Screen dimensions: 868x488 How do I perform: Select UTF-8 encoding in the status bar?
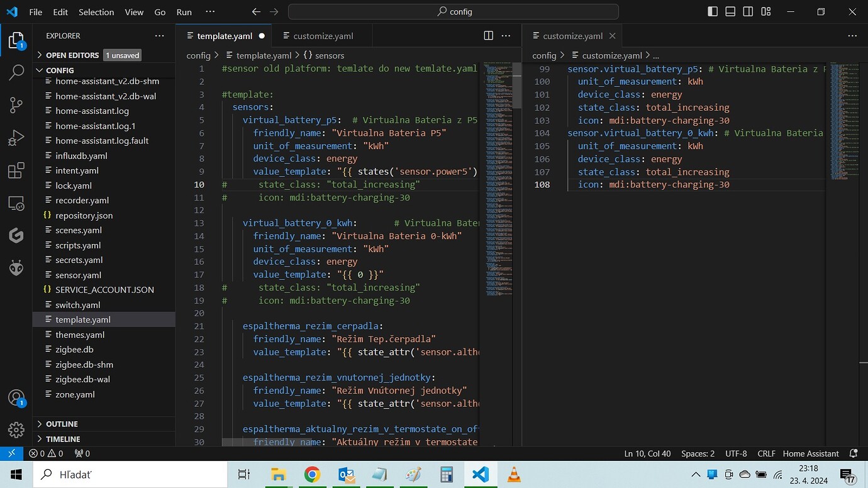pyautogui.click(x=736, y=453)
